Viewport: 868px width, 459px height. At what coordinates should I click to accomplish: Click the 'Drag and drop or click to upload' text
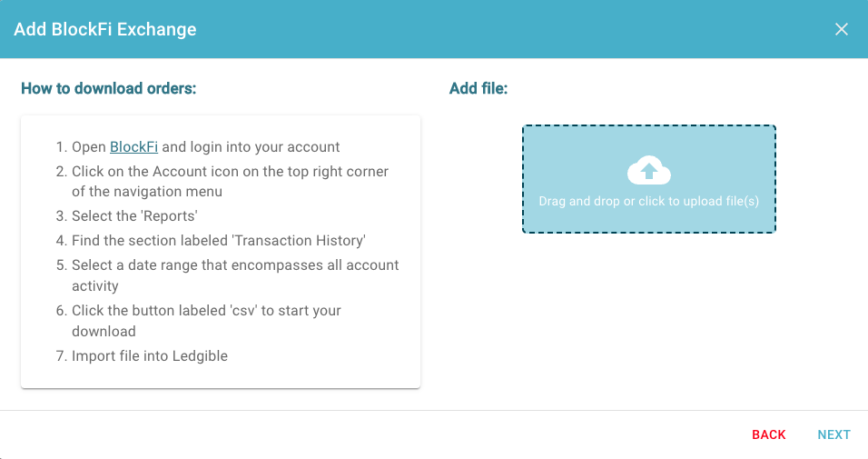point(649,201)
